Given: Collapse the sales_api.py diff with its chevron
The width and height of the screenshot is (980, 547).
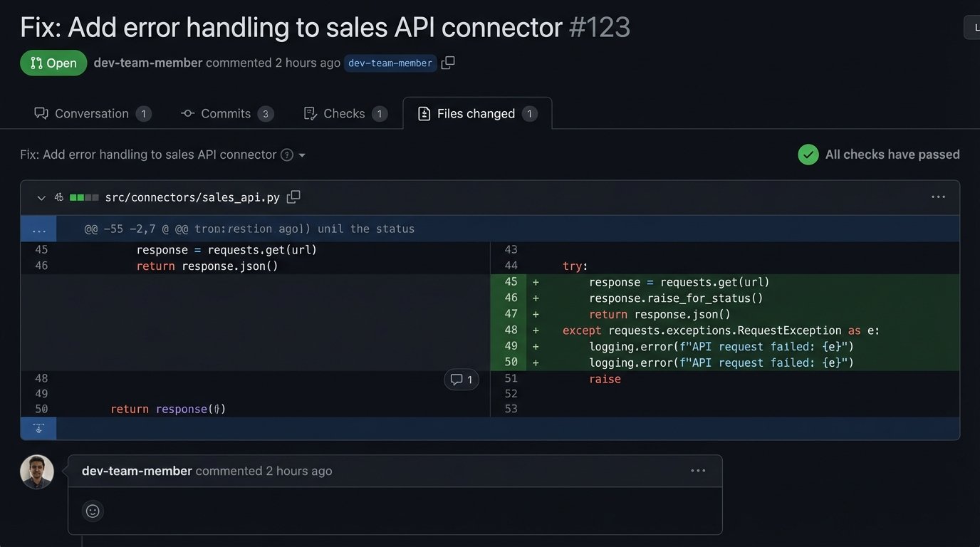Looking at the screenshot, I should click(x=41, y=197).
